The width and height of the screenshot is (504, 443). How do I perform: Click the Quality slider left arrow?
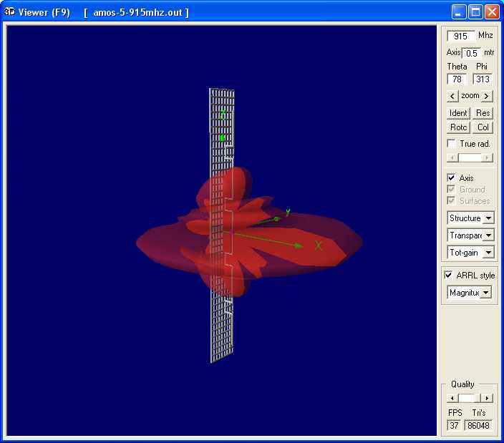click(x=452, y=398)
